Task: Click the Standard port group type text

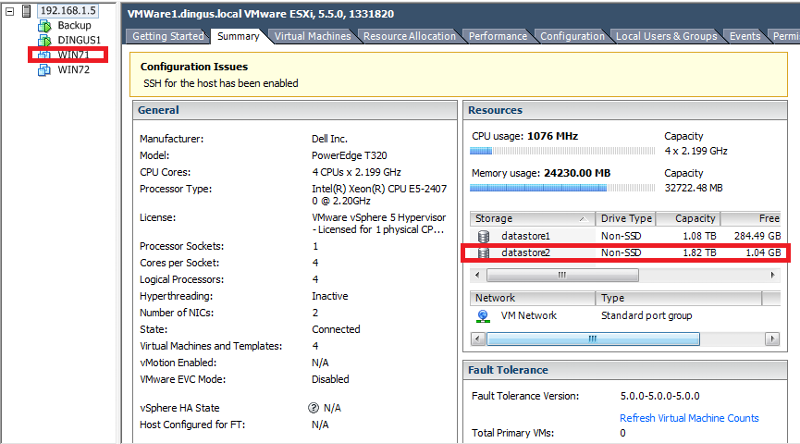Action: [646, 316]
